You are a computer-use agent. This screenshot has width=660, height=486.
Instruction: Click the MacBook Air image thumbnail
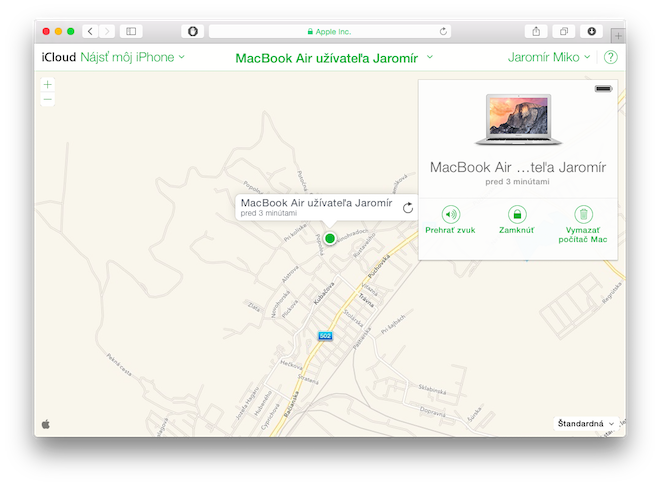[x=518, y=120]
